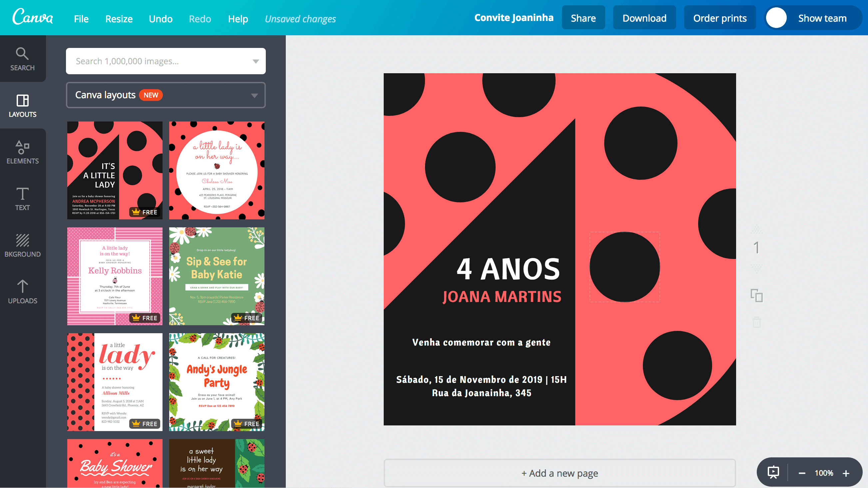Click the Download button

(x=644, y=18)
